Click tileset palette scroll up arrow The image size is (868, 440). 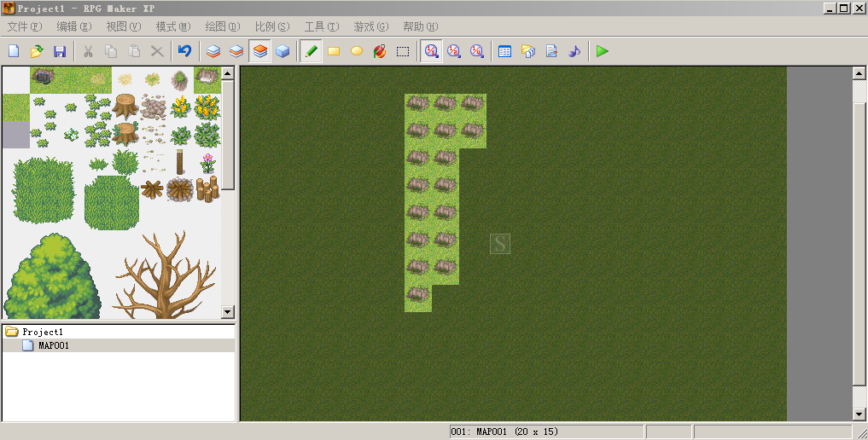click(228, 73)
